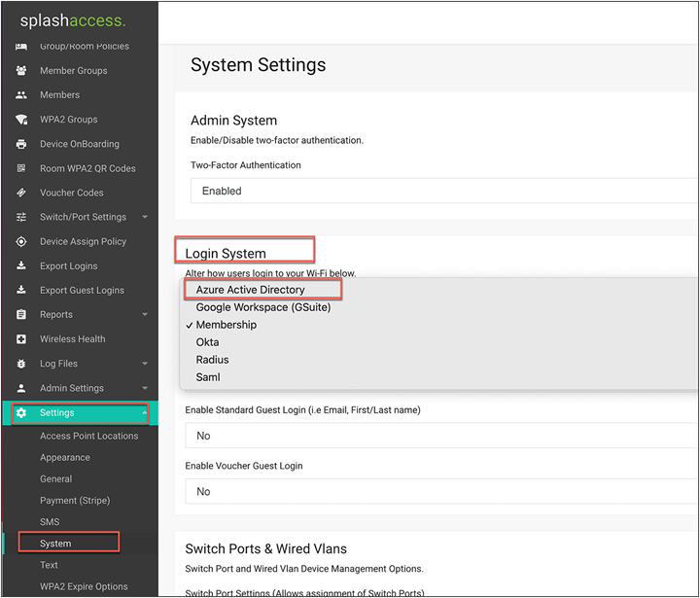Click the Reports clipboard icon
The height and width of the screenshot is (598, 700).
(x=21, y=314)
